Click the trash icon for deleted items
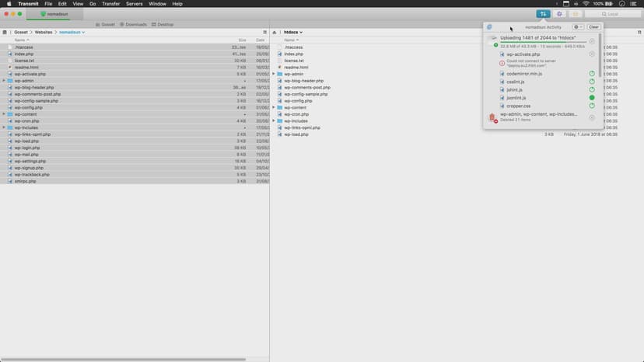The height and width of the screenshot is (362, 644). [x=492, y=117]
